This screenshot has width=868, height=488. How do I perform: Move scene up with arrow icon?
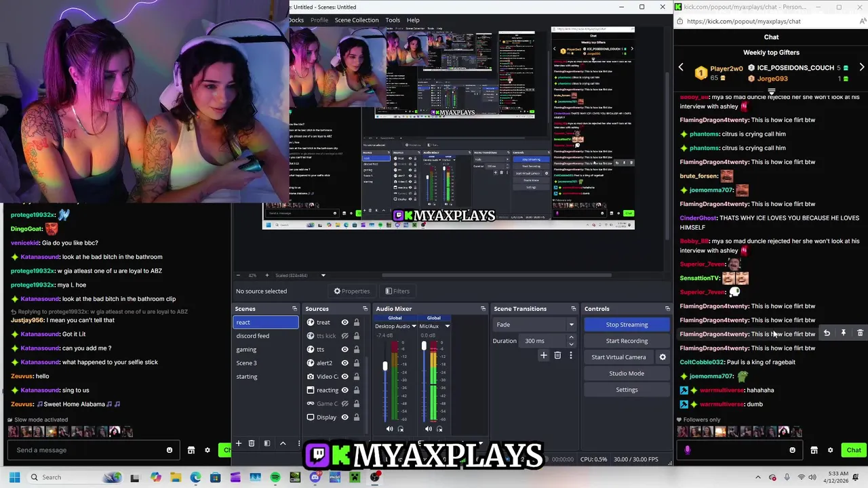[283, 443]
